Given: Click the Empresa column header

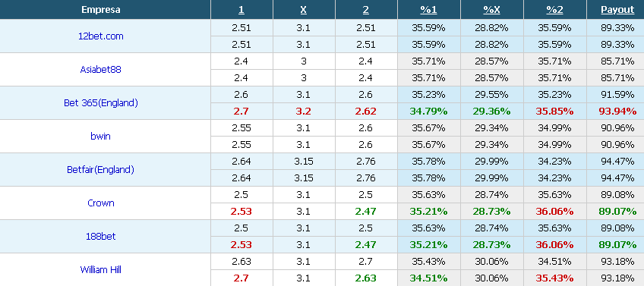Looking at the screenshot, I should tap(100, 10).
